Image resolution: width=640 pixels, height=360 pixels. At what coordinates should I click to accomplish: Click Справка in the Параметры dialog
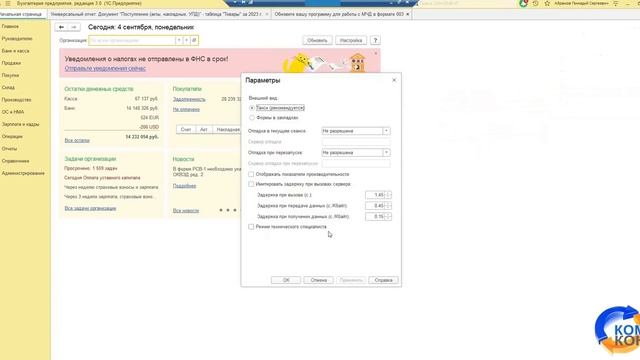point(383,280)
